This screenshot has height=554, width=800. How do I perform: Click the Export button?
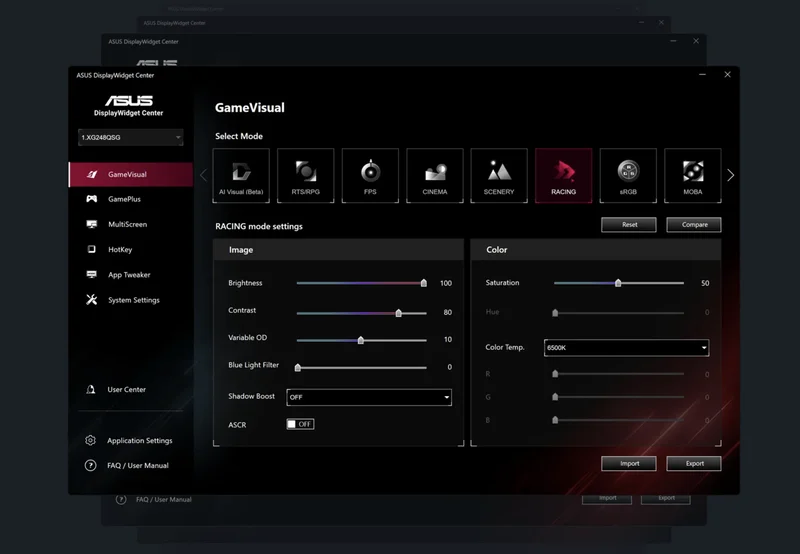click(694, 463)
